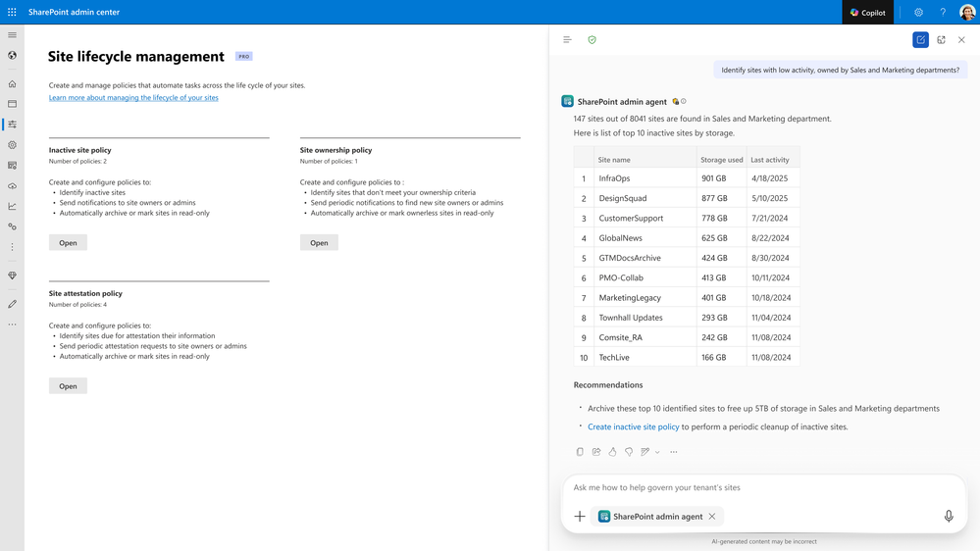Open settings gear in top bar
The image size is (980, 551).
(918, 12)
